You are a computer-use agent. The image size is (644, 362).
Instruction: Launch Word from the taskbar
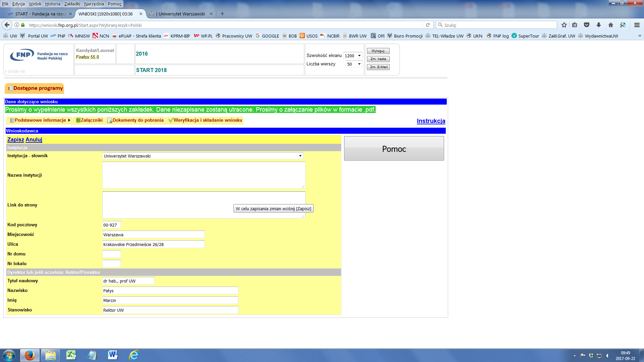click(x=113, y=355)
